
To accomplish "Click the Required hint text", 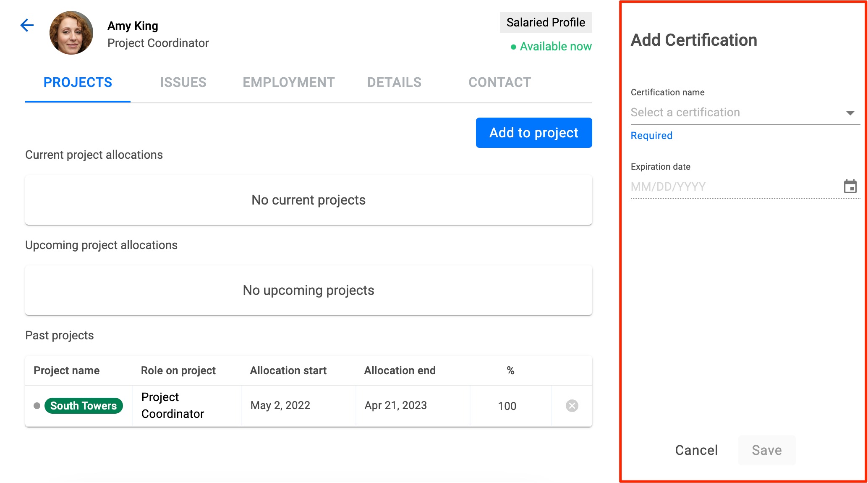I will tap(651, 136).
